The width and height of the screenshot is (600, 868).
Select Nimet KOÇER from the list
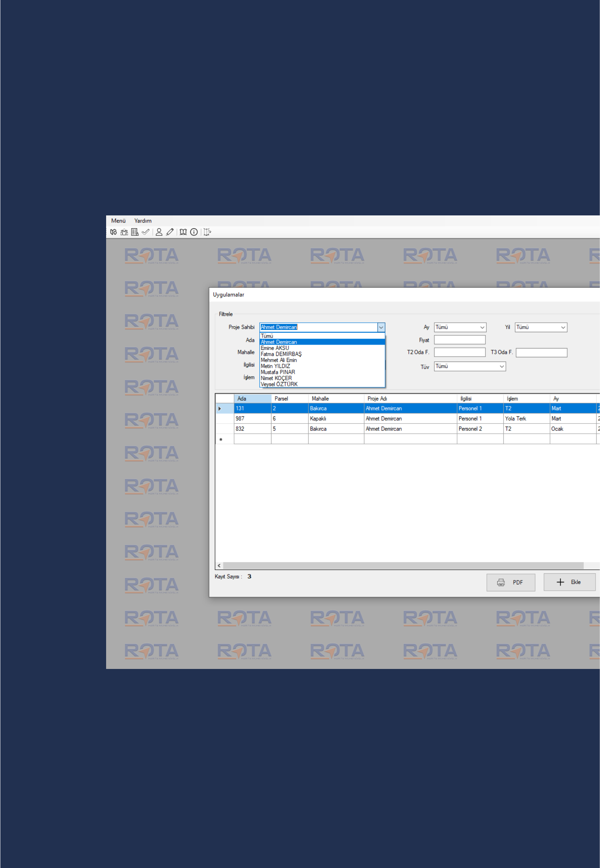point(322,378)
